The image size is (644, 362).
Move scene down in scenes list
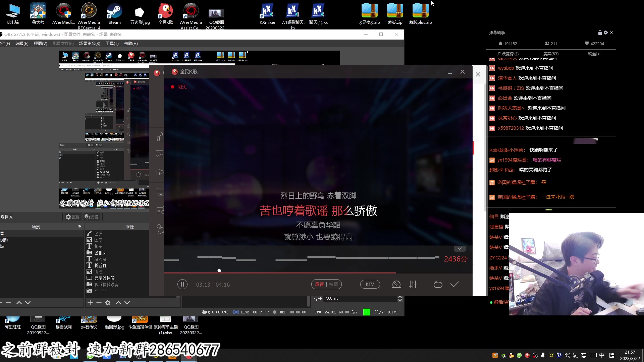[x=28, y=303]
